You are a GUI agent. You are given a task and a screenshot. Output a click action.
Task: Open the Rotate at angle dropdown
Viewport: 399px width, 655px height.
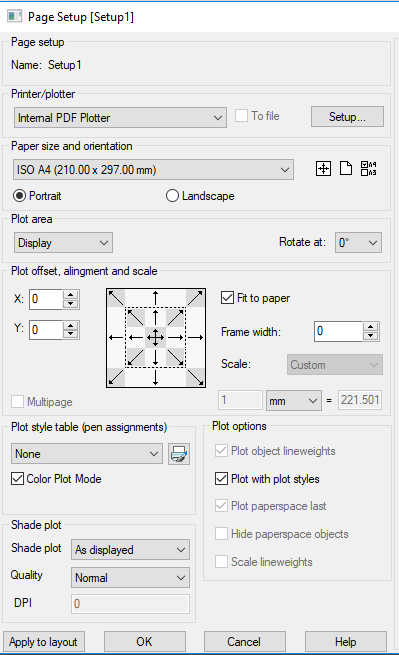pos(358,243)
